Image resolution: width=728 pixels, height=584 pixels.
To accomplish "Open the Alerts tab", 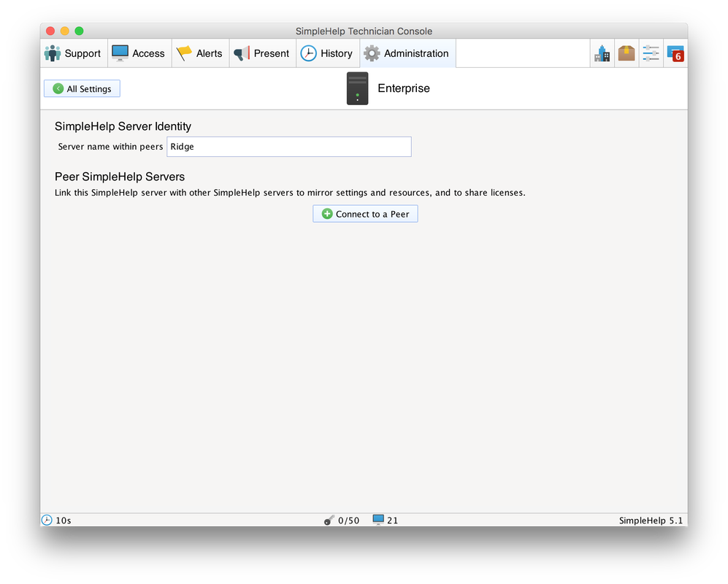I will (200, 53).
